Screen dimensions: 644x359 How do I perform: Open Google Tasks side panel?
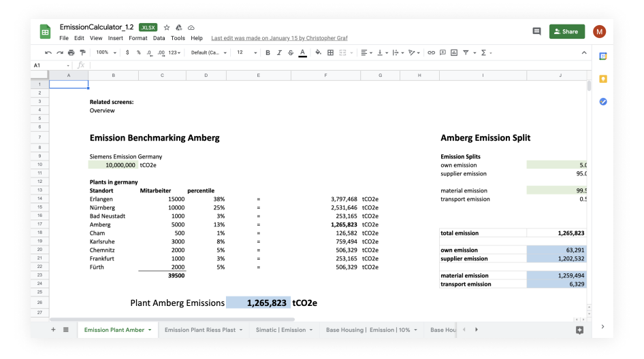(603, 101)
